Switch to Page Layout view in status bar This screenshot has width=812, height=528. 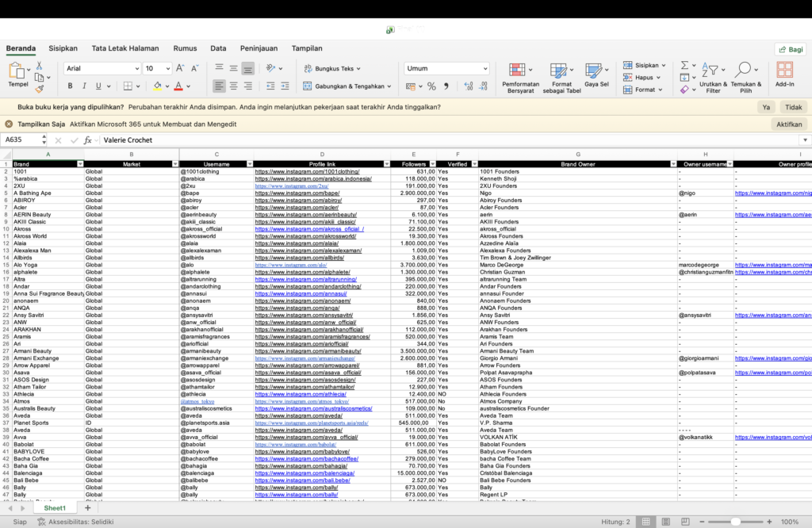pyautogui.click(x=665, y=522)
